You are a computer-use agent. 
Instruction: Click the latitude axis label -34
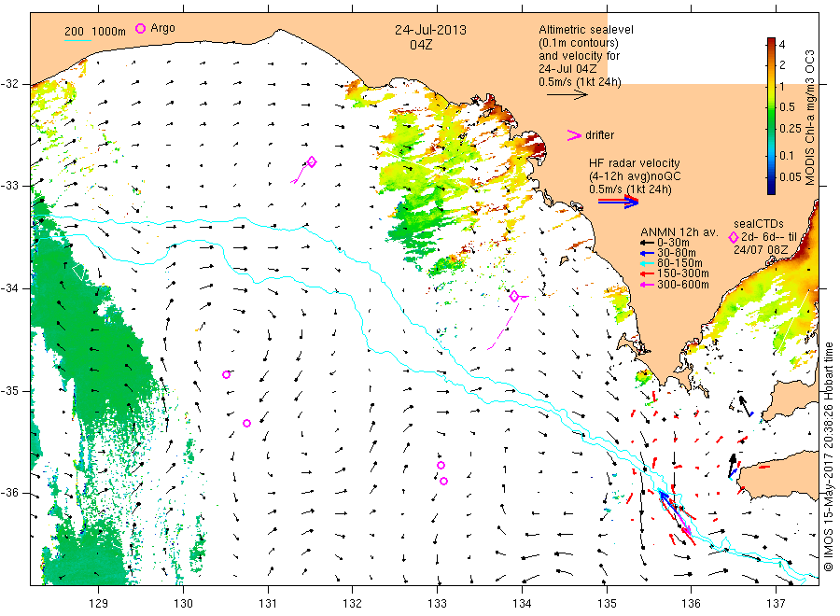9,288
